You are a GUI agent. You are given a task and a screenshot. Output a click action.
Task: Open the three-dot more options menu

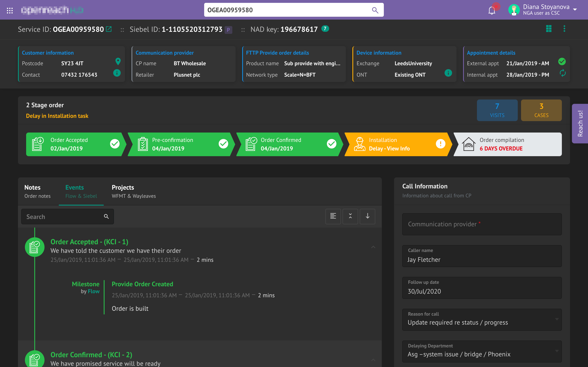tap(564, 29)
